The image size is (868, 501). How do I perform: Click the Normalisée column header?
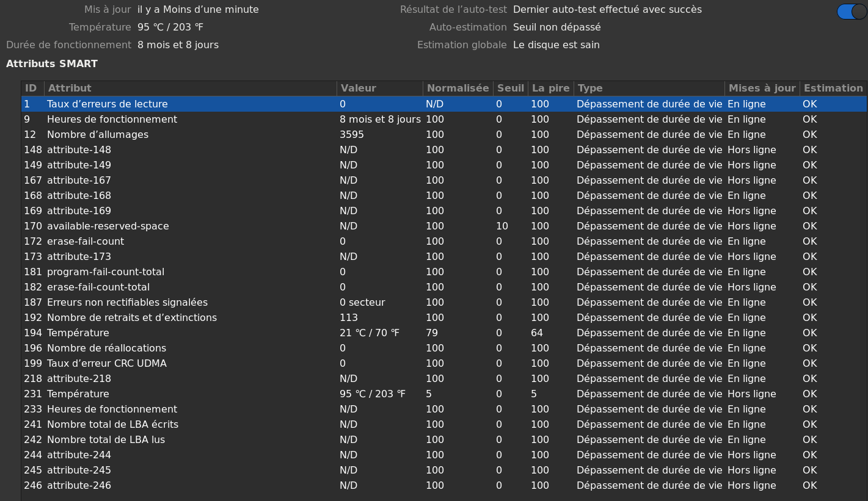tap(458, 88)
